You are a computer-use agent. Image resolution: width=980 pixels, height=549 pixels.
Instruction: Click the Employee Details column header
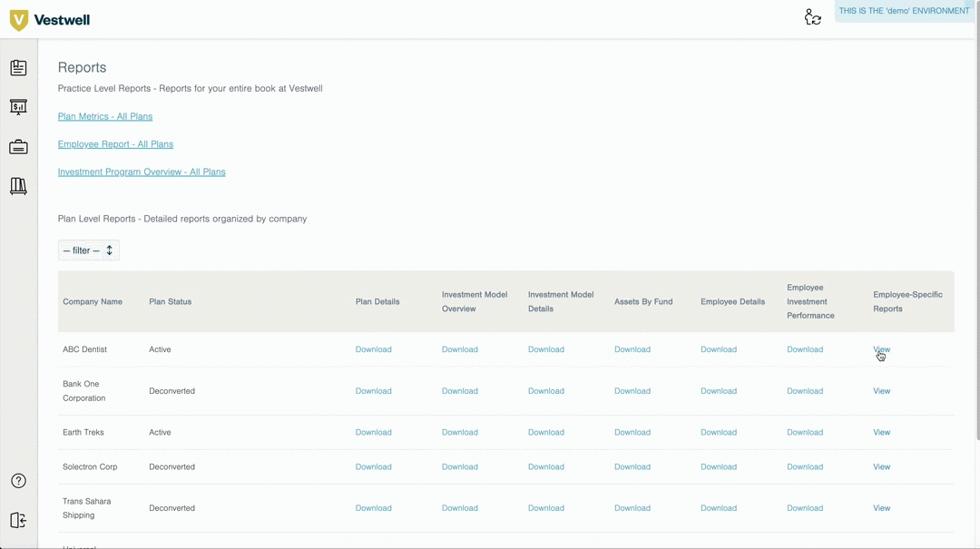pyautogui.click(x=732, y=301)
